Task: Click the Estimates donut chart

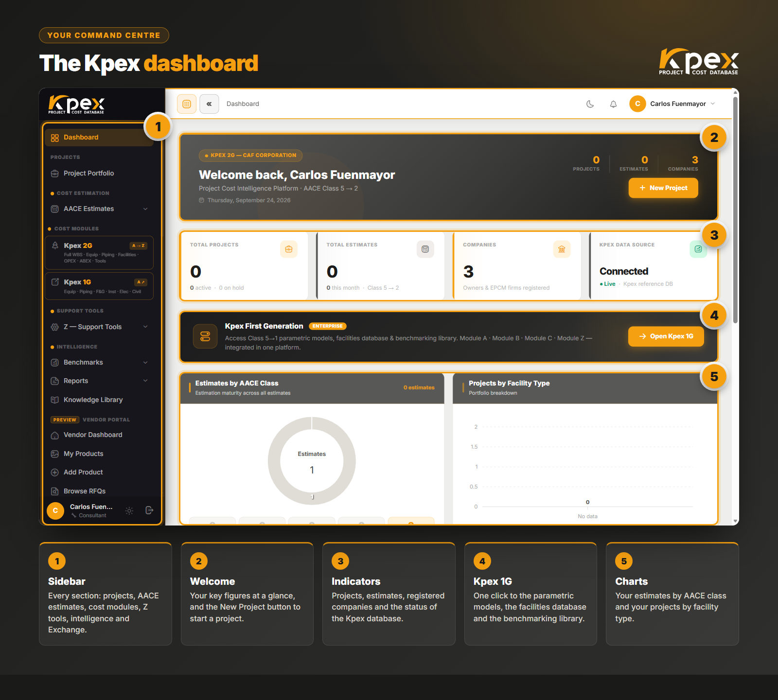Action: pyautogui.click(x=312, y=461)
